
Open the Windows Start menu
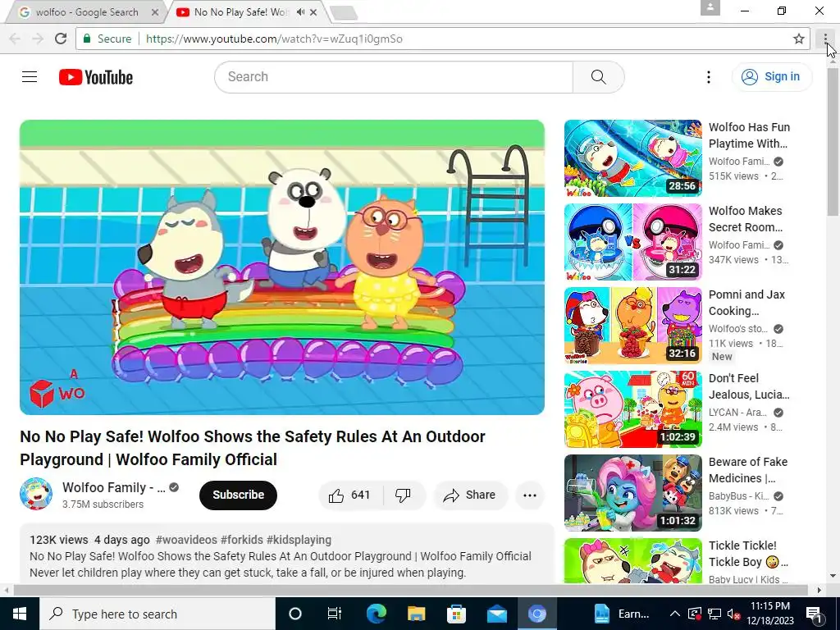[x=20, y=614]
